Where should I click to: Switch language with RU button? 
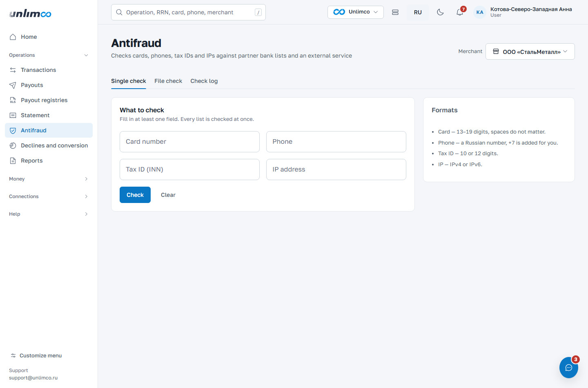click(x=418, y=12)
